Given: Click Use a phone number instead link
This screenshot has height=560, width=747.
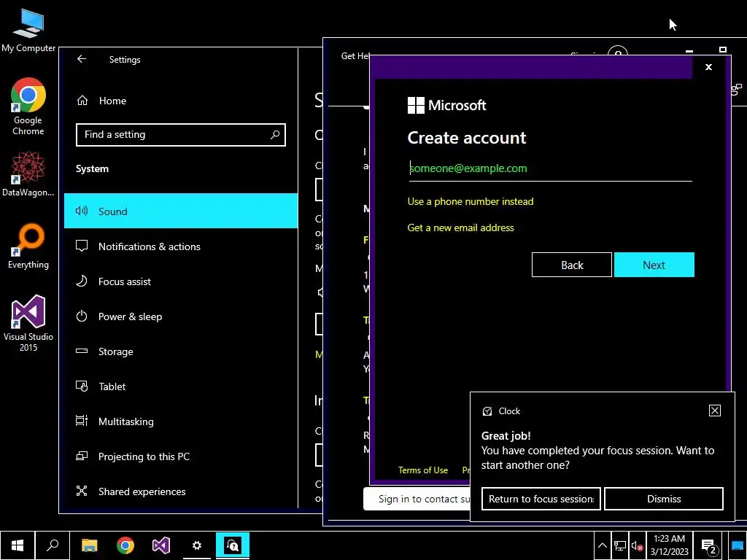Looking at the screenshot, I should [x=471, y=201].
